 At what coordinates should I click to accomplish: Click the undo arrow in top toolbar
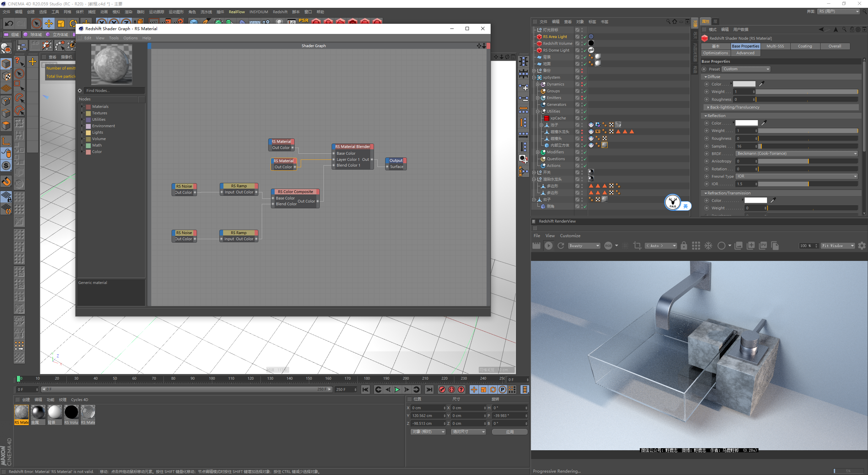click(x=9, y=23)
